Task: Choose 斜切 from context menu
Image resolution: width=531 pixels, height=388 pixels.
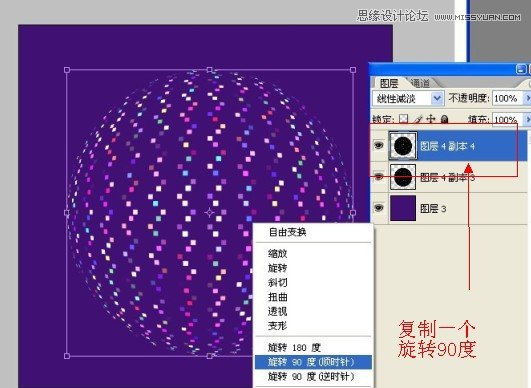Action: pos(278,283)
